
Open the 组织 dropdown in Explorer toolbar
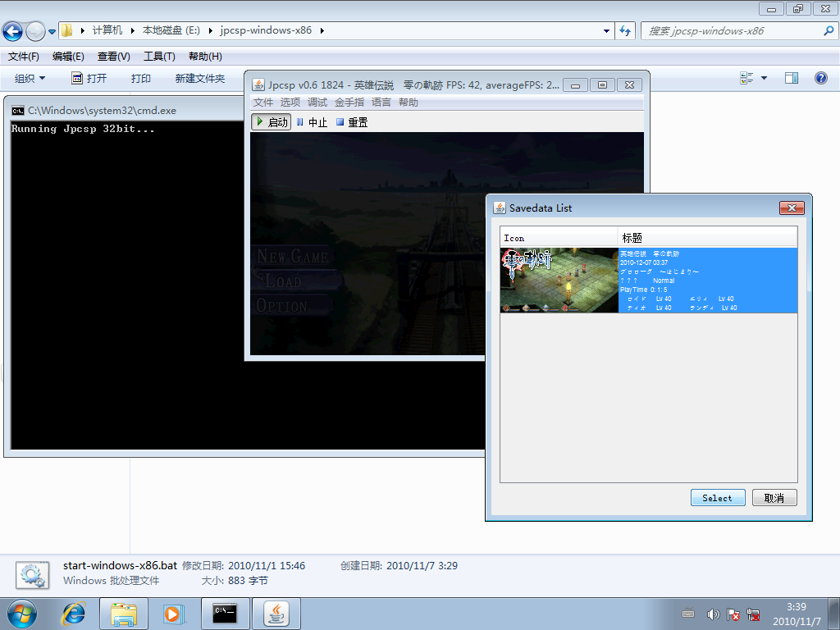30,78
